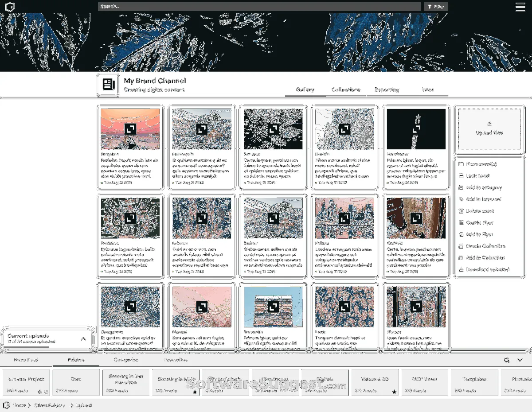Expand the Current uploads panel
The width and height of the screenshot is (532, 412).
pyautogui.click(x=83, y=339)
